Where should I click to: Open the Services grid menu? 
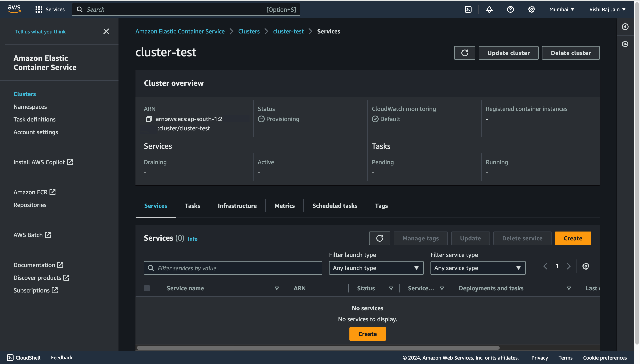coord(50,10)
